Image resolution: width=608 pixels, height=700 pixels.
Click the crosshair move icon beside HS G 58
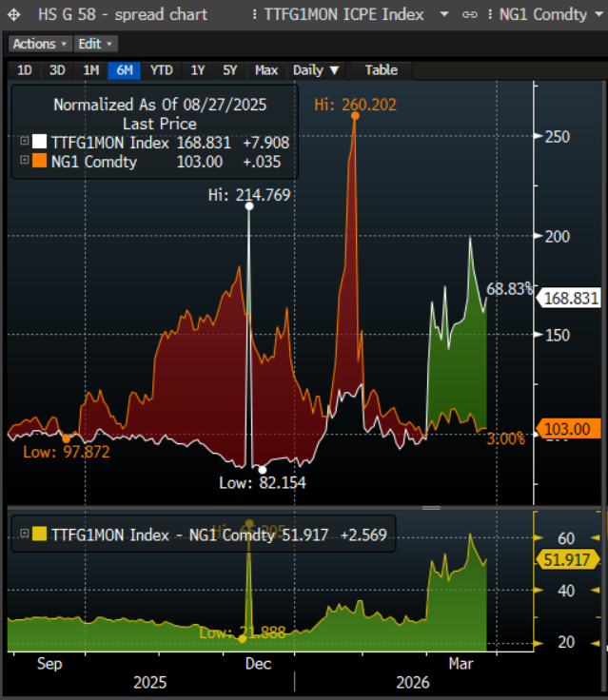tap(14, 14)
